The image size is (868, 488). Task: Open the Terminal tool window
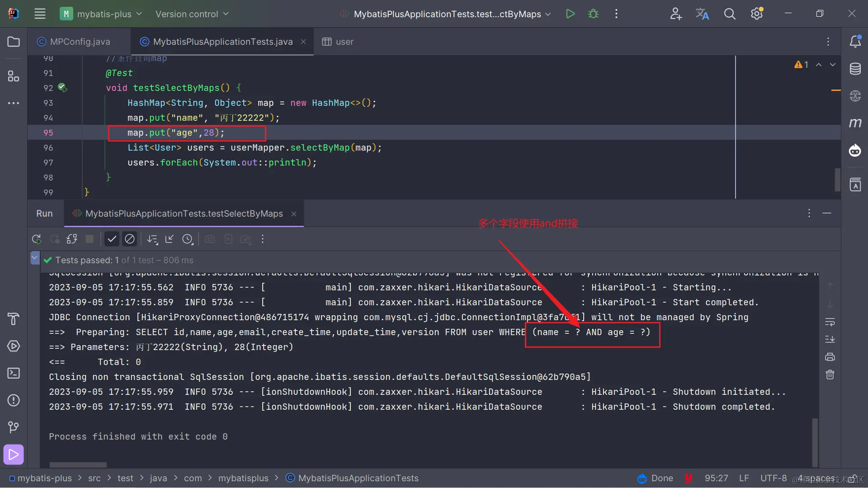(x=14, y=373)
